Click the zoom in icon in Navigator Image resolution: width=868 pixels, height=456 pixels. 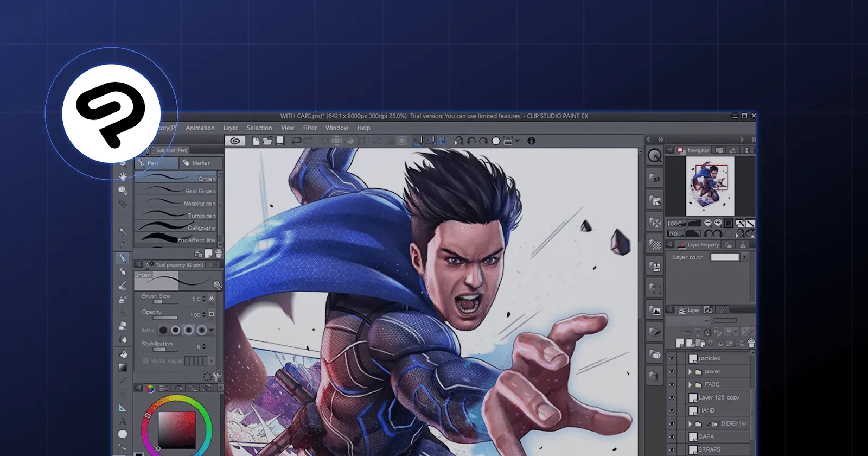718,223
